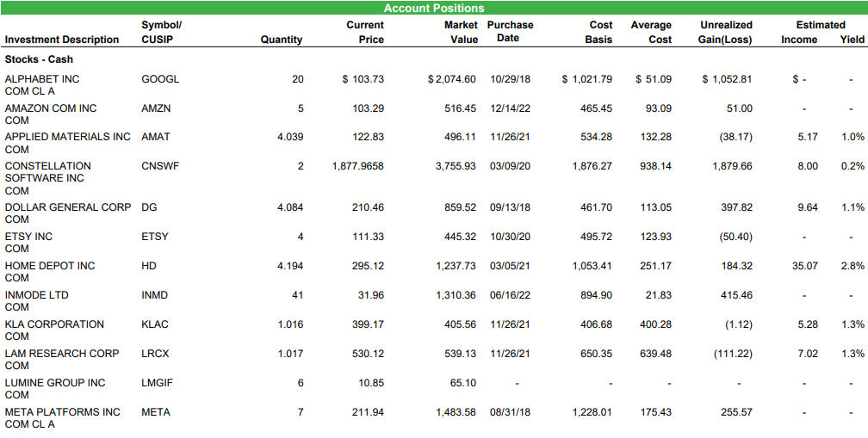Select the META ticker symbol
Screen dimensions: 868x438
pos(156,412)
